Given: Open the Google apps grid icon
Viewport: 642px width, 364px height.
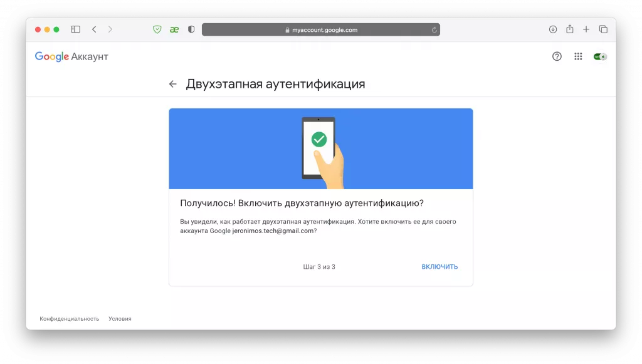Looking at the screenshot, I should [578, 56].
